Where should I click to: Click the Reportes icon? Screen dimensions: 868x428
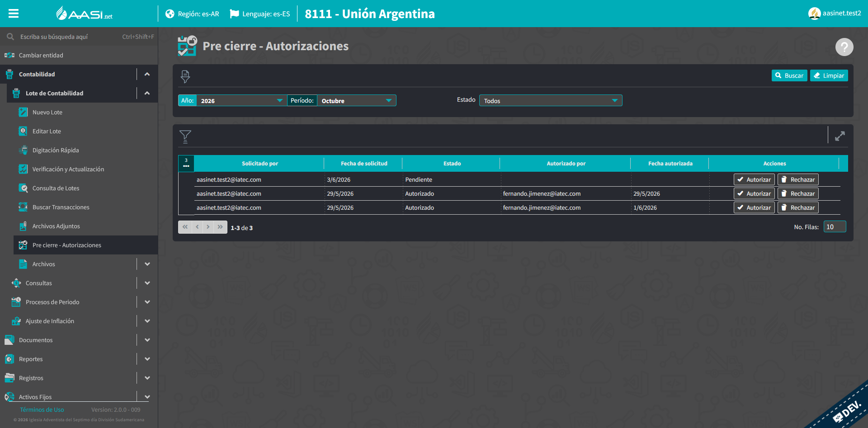9,359
